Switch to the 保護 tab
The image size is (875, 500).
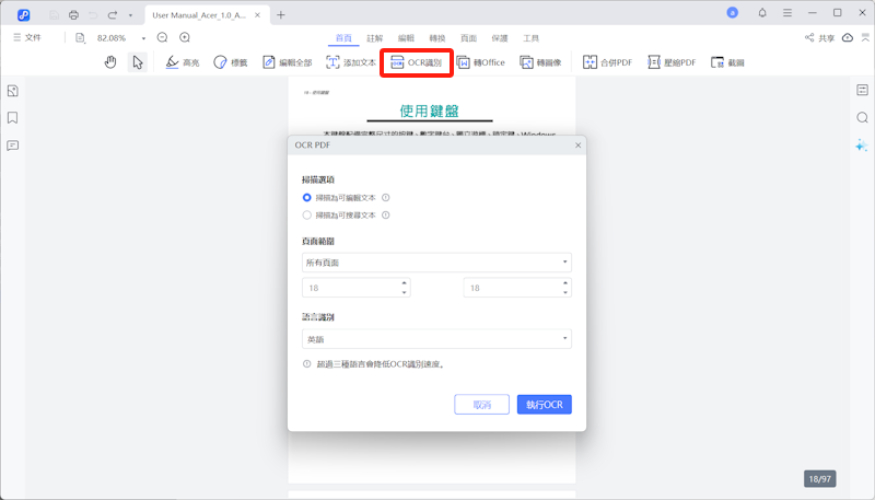[500, 38]
